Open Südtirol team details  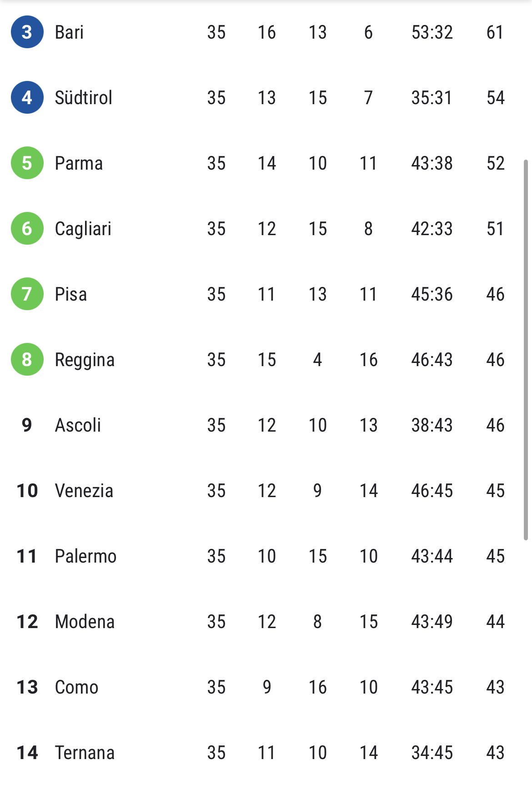tap(84, 98)
